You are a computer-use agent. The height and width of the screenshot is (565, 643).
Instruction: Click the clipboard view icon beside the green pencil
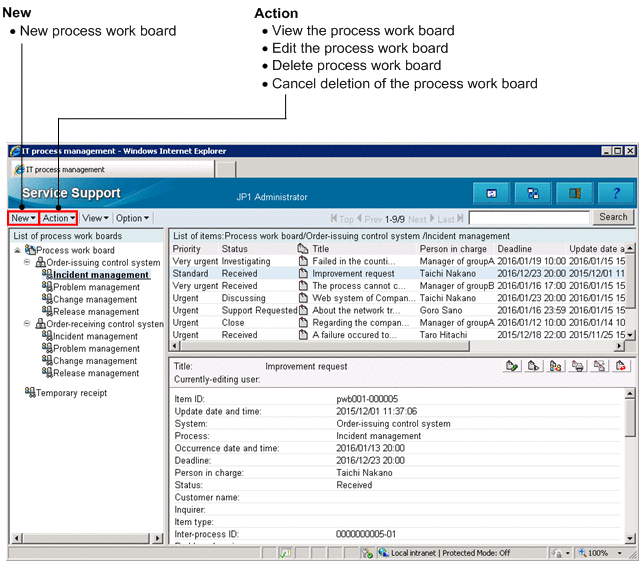(534, 366)
